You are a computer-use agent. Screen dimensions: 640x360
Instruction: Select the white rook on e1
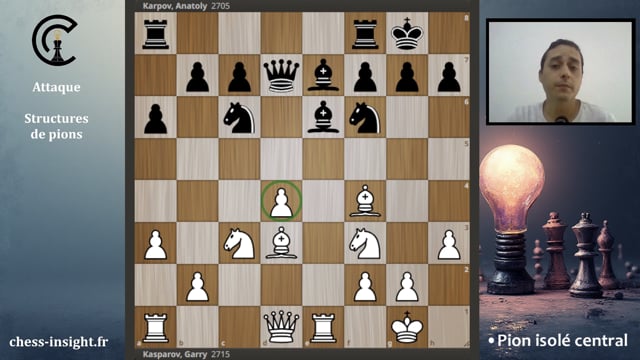pos(323,328)
